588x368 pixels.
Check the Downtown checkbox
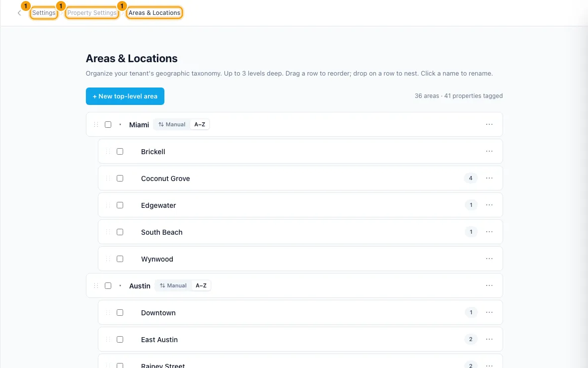pyautogui.click(x=120, y=312)
